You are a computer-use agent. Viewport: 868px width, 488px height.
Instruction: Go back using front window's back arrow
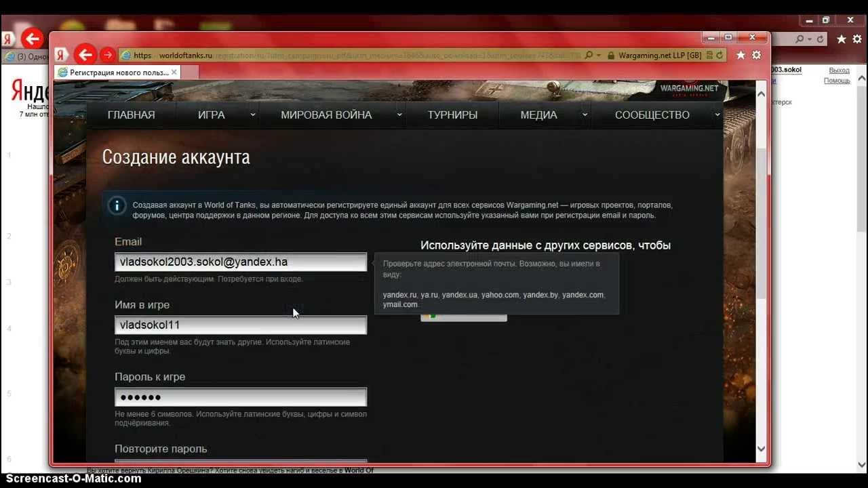[85, 55]
